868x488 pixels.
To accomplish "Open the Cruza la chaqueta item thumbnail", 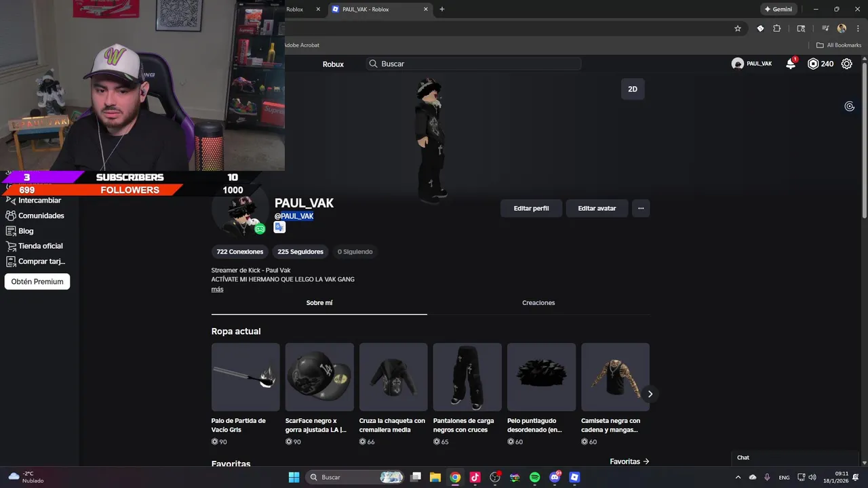I will 393,377.
